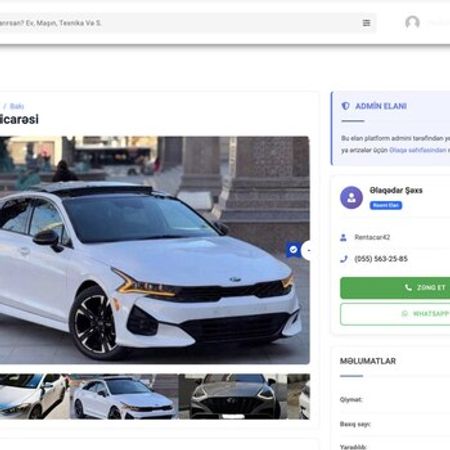
Task: Click the search input field
Action: [x=188, y=23]
